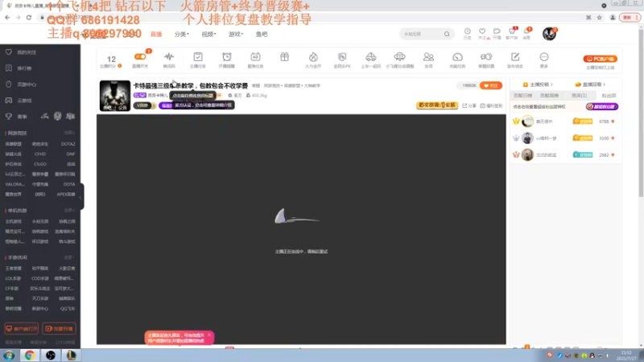Expand the 游戏 dropdown menu
Image resolution: width=644 pixels, height=362 pixels.
tap(236, 35)
